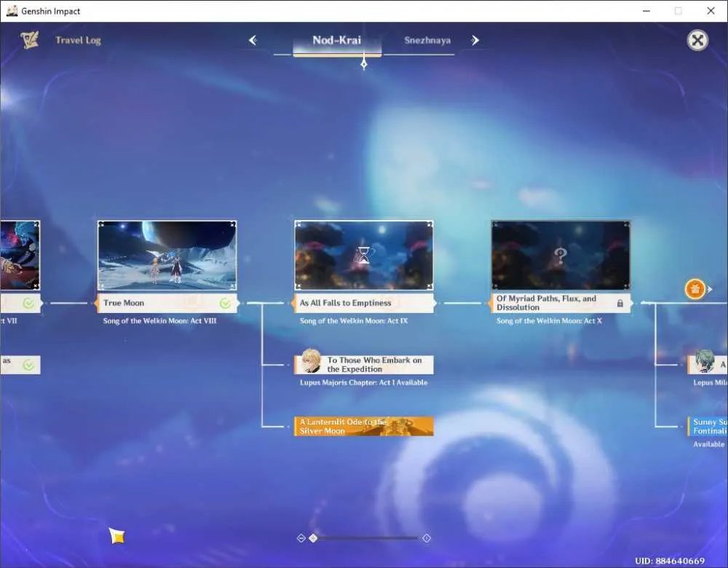Click the timeline scroll slider handle
Image resolution: width=728 pixels, height=568 pixels.
(313, 538)
